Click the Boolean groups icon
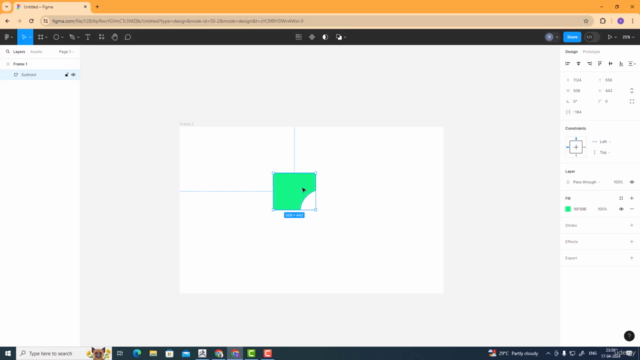Viewport: 640px width, 360px height. click(338, 37)
